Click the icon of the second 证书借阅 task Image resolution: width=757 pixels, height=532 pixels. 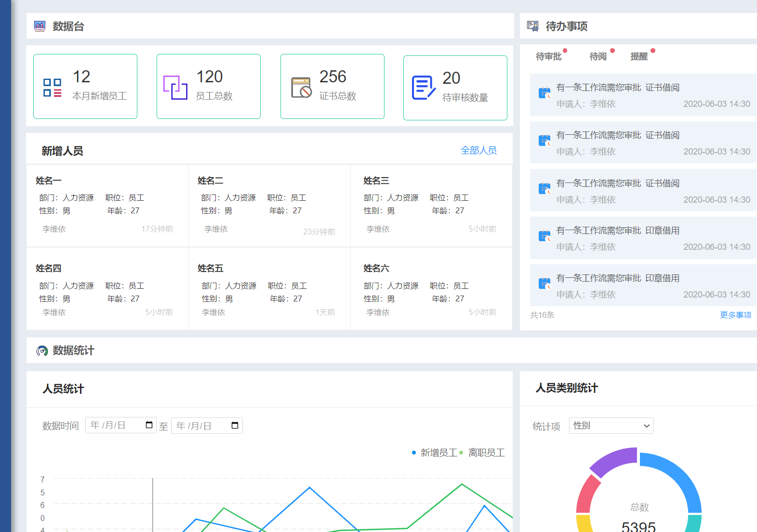[545, 141]
